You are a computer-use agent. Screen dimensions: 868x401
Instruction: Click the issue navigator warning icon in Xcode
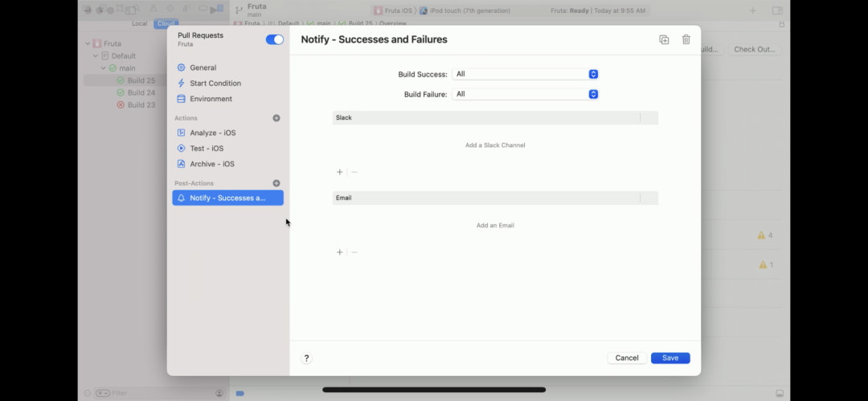154,9
